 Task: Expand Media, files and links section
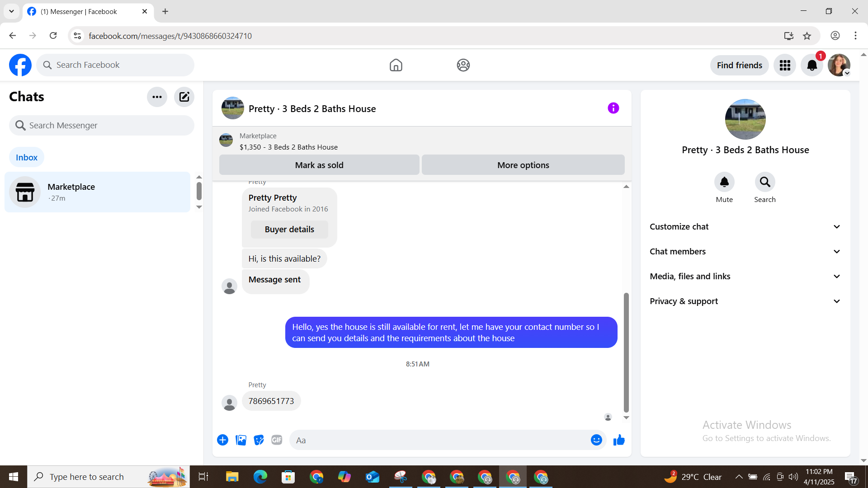point(745,277)
